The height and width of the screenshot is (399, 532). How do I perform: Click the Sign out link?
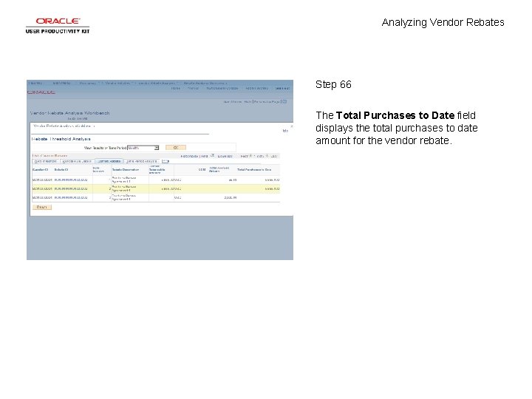[282, 88]
